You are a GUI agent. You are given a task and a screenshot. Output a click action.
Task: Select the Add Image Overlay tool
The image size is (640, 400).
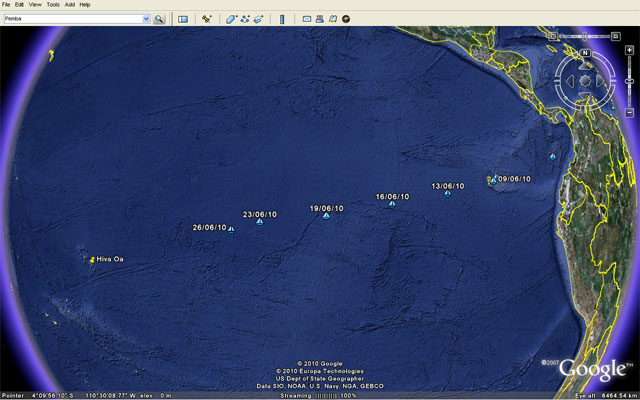258,19
